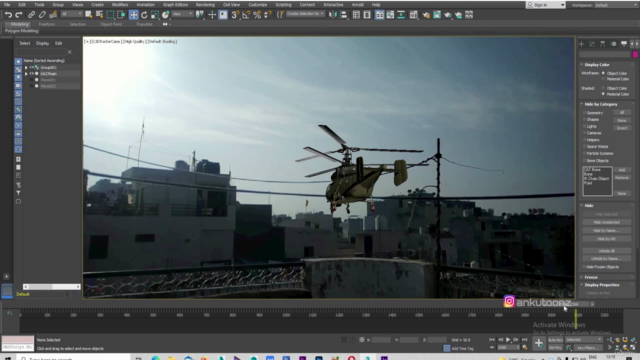Click the magenta object color swatch
640x360 pixels.
click(x=635, y=54)
